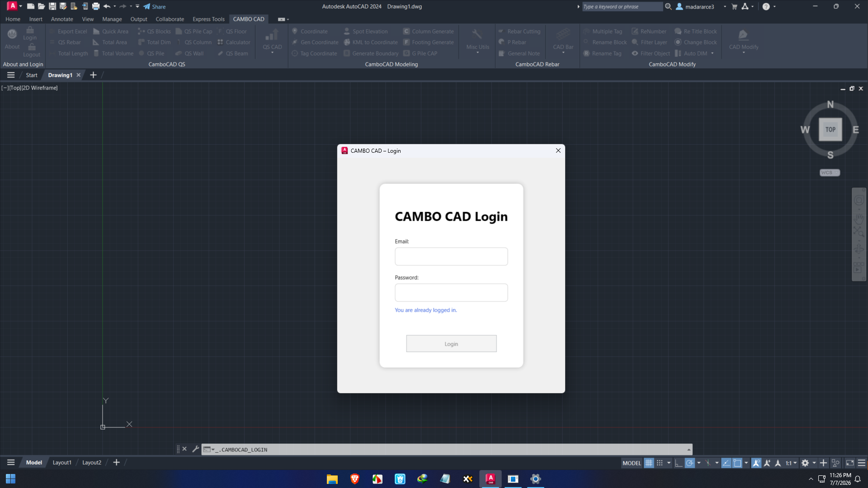Open the Express Tools ribbon tab
Screen dimensions: 868x488
click(208, 19)
